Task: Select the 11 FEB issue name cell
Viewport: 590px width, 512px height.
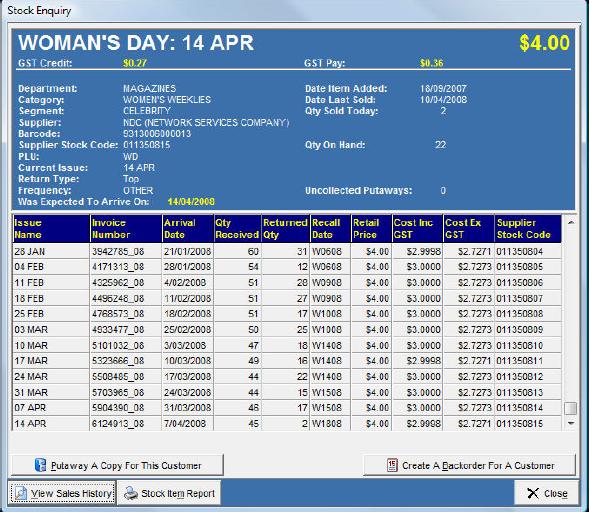Action: coord(51,283)
